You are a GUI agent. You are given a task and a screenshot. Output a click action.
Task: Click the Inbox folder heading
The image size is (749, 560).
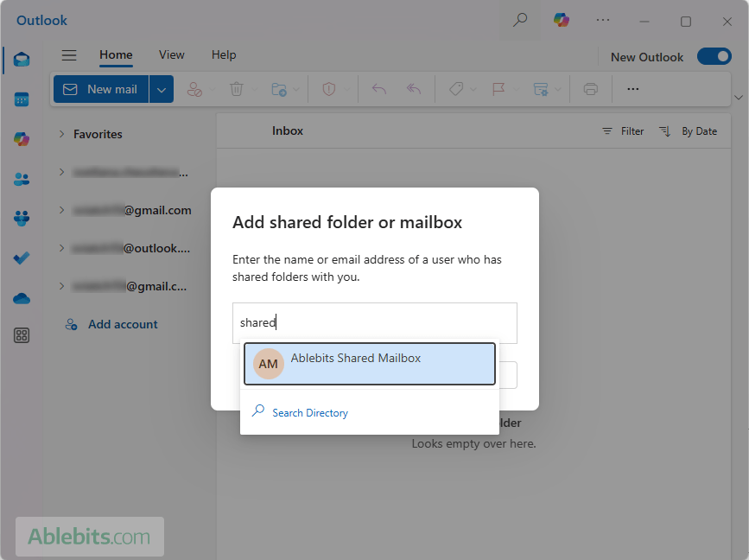click(288, 130)
